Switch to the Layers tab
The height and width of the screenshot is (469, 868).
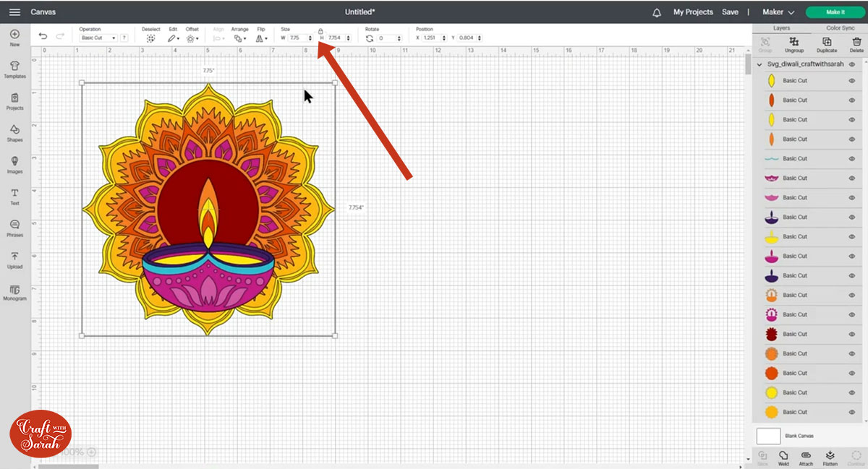781,28
